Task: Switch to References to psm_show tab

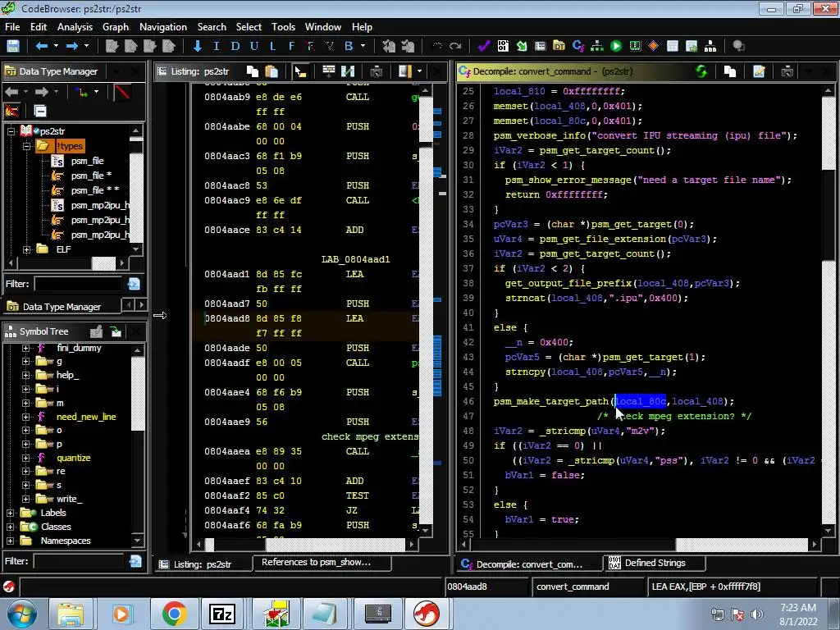Action: pos(322,563)
